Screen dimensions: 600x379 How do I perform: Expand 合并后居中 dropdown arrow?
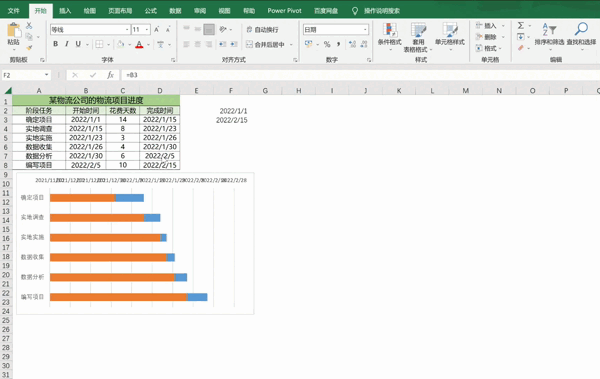(x=291, y=45)
